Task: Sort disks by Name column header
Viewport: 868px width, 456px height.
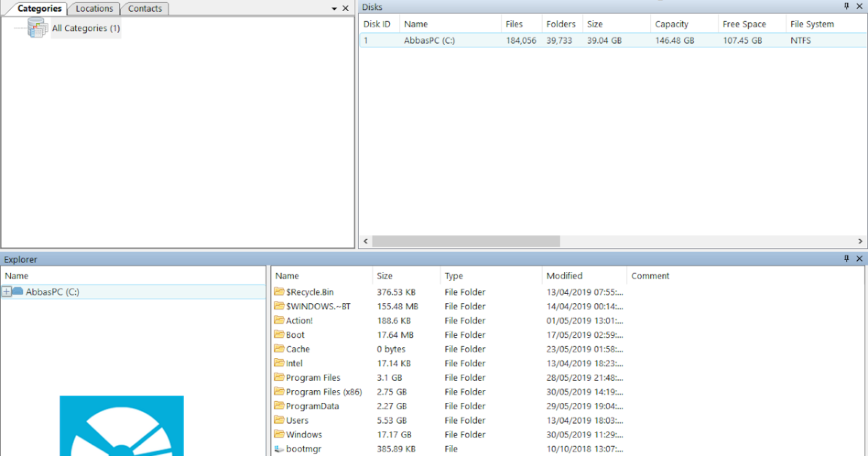Action: [x=450, y=24]
